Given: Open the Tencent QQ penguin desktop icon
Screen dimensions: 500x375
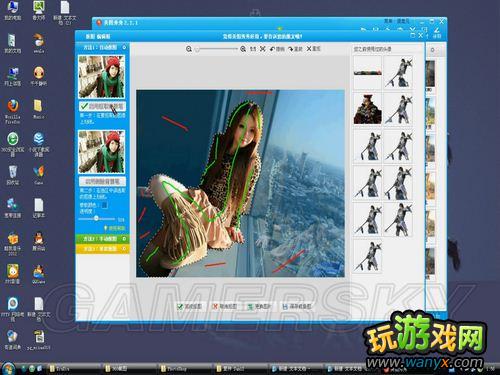Looking at the screenshot, I should [x=39, y=242].
